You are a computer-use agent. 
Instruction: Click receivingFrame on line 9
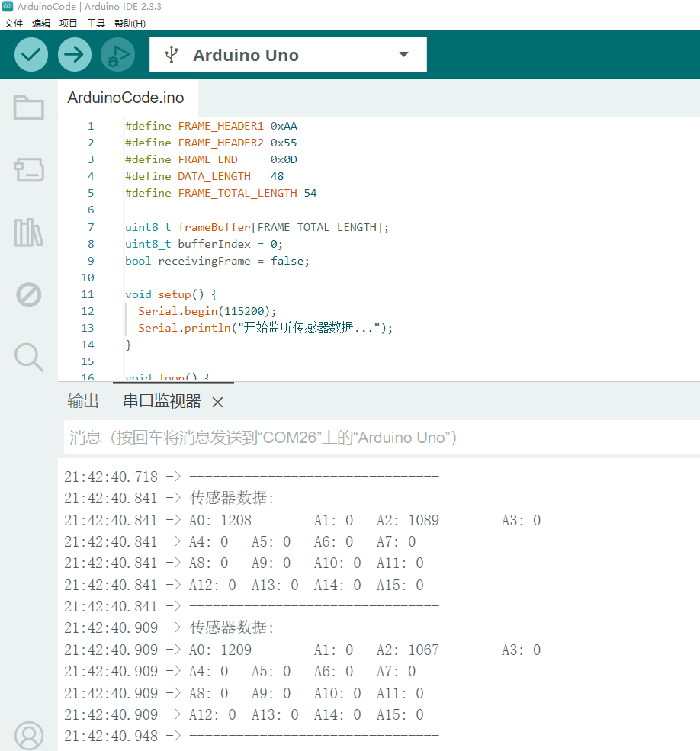[x=204, y=261]
